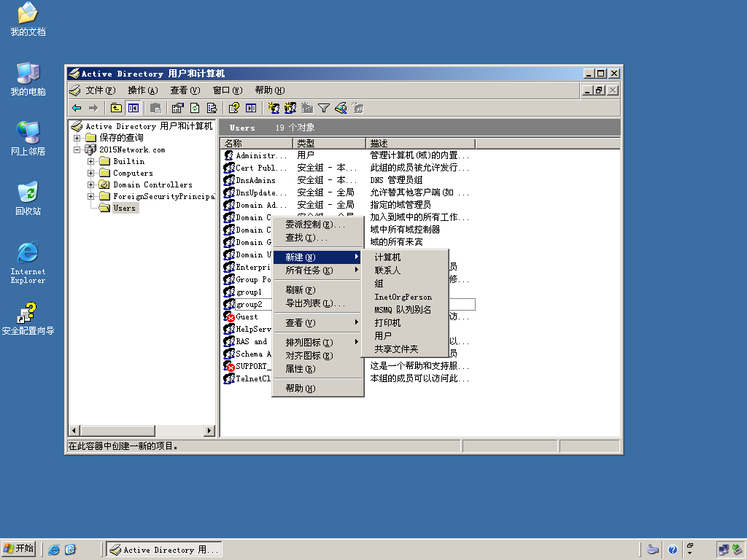Choose MSMQ 队列别名 in the New submenu
747x560 pixels.
pos(405,309)
